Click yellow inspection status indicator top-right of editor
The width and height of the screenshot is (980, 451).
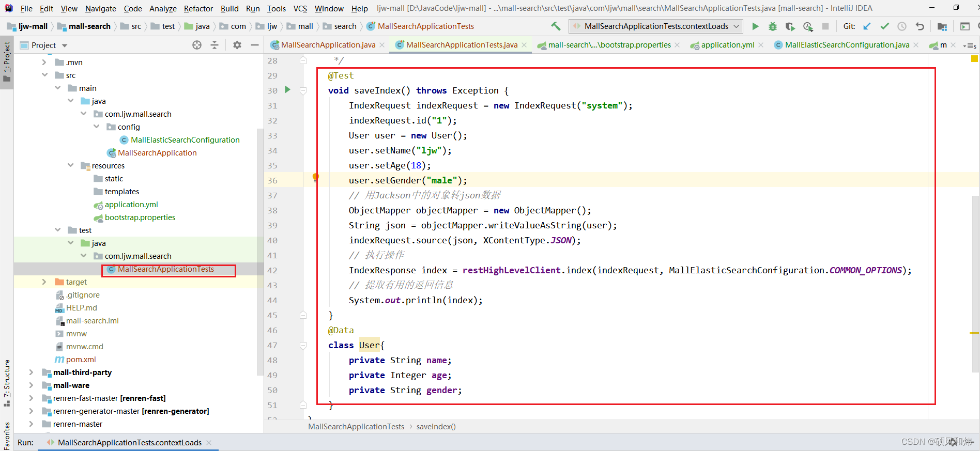[974, 59]
